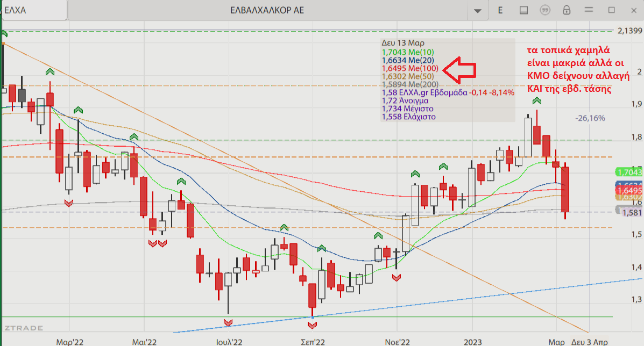Image resolution: width=644 pixels, height=346 pixels.
Task: Click the ΕΛΧΑ ticker symbol field
Action: pyautogui.click(x=34, y=10)
